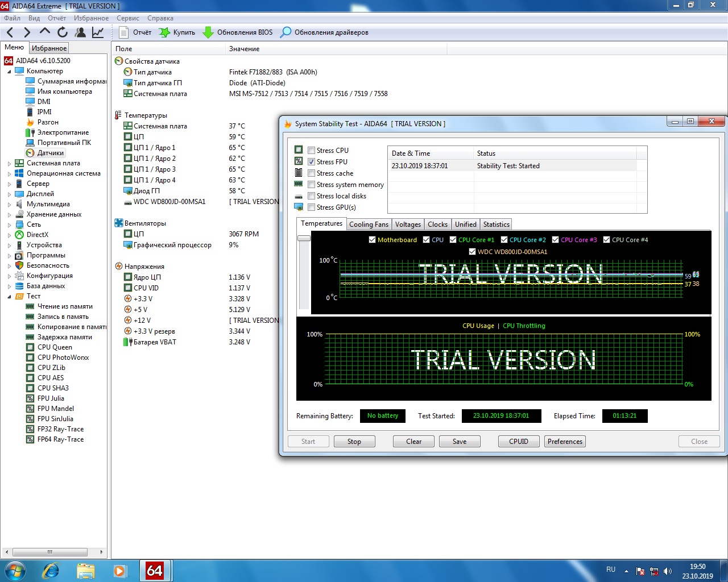Expand the Операционная система tree node
The image size is (728, 582).
(9, 174)
